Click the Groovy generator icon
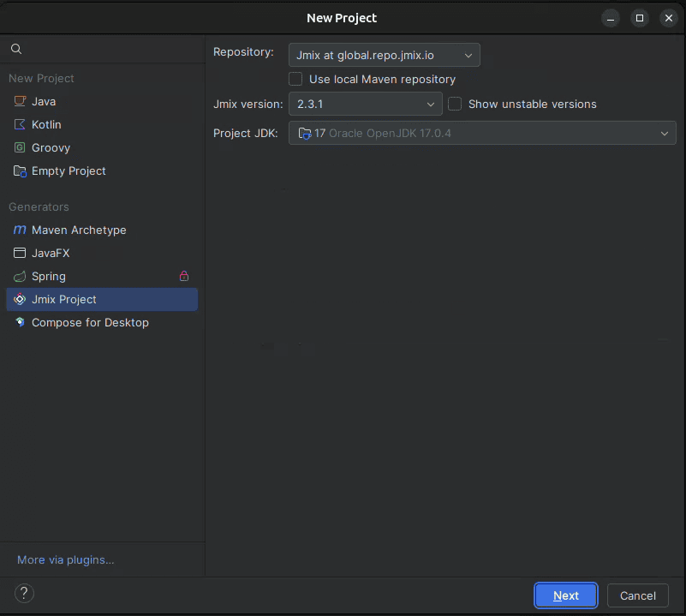 [20, 147]
